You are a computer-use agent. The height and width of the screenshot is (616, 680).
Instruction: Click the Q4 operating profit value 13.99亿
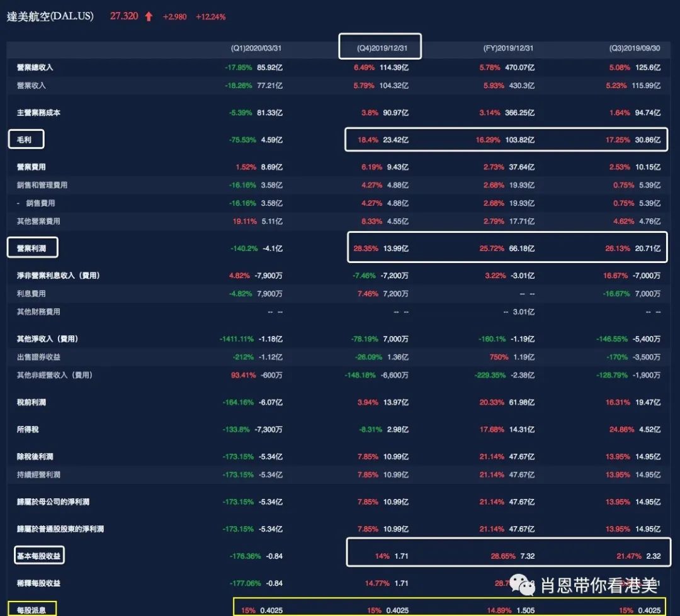point(396,249)
